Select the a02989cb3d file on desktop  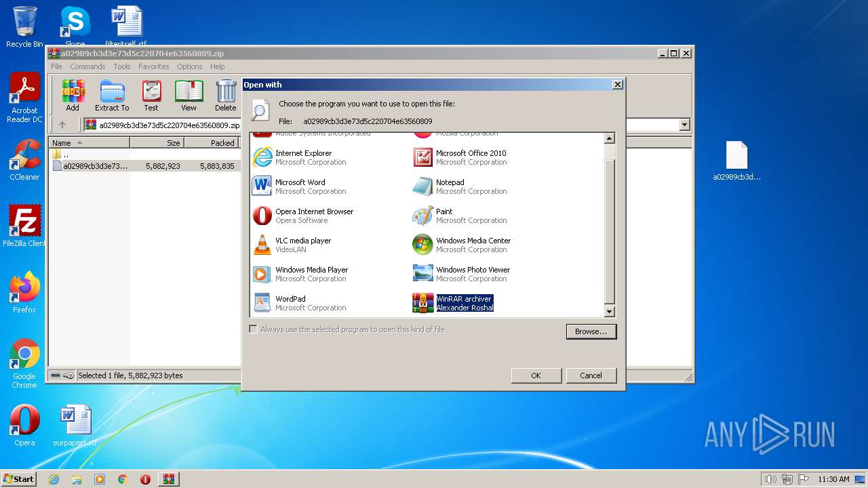[x=736, y=161]
